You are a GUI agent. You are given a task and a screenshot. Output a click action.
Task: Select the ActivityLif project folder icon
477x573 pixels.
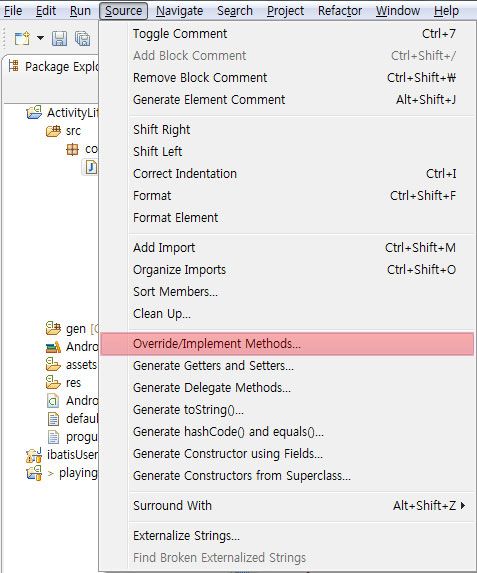[x=34, y=112]
